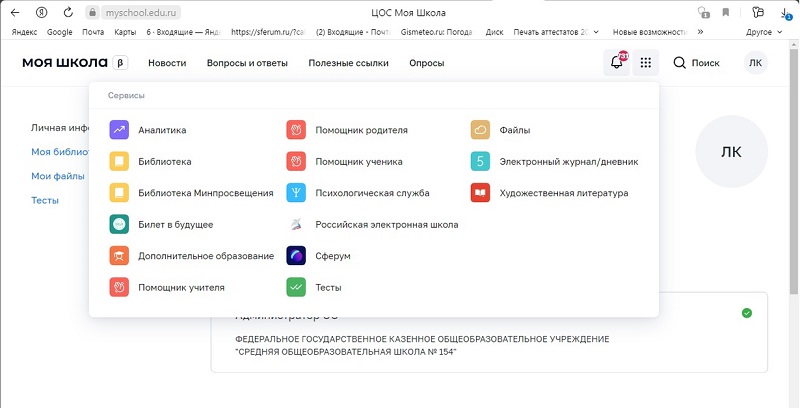
Task: Click the Аналитика service label
Action: click(162, 130)
